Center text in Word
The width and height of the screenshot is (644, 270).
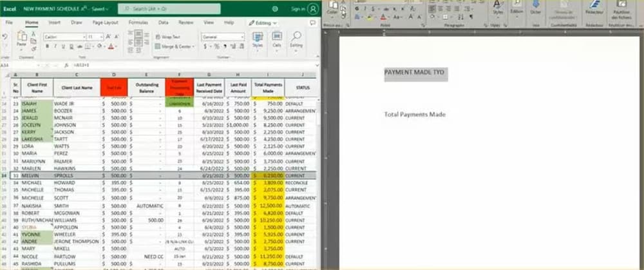point(440,9)
